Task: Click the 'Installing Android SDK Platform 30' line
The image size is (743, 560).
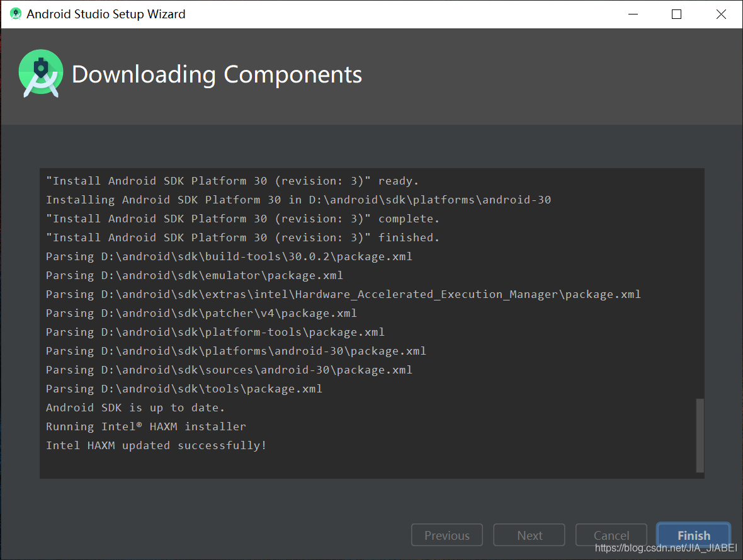Action: pos(298,200)
